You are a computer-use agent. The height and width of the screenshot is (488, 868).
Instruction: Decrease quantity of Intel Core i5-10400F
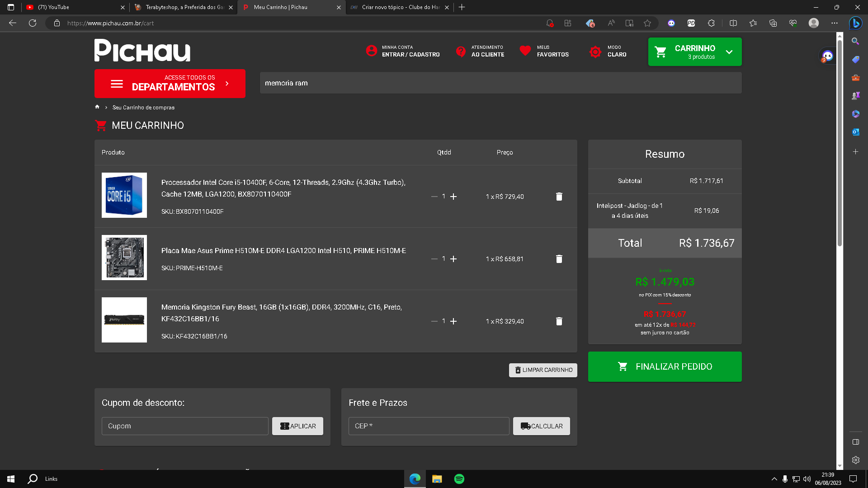(x=434, y=197)
